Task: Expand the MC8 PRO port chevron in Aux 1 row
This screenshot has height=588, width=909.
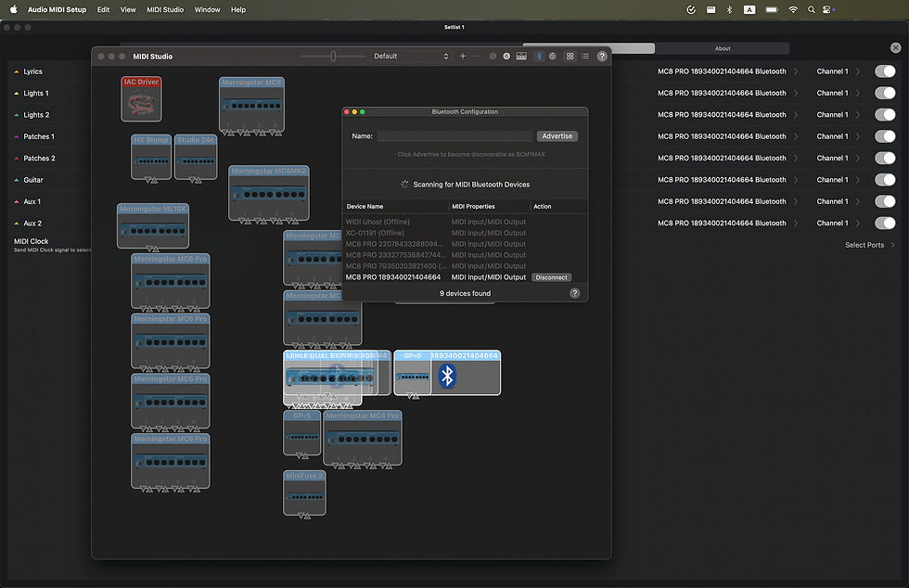Action: click(796, 201)
